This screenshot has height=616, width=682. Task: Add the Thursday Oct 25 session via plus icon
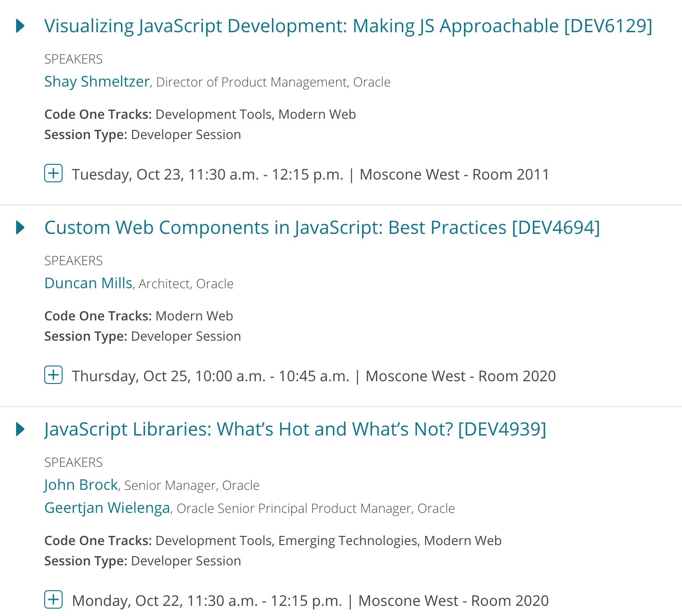click(x=53, y=375)
